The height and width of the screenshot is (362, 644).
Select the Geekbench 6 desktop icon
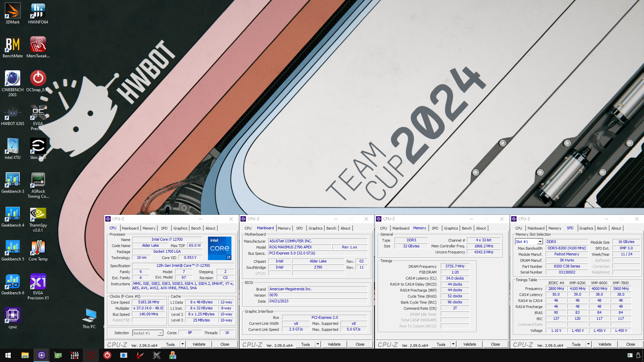[x=12, y=284]
